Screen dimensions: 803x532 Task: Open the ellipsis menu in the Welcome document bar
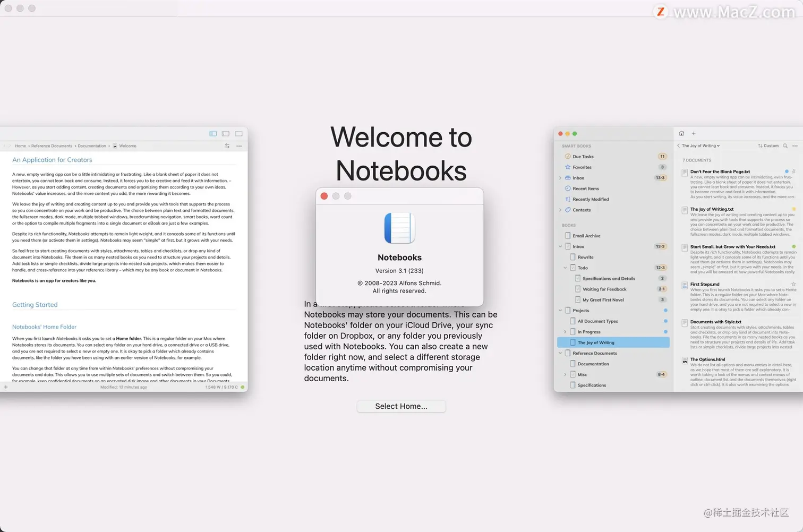click(239, 145)
